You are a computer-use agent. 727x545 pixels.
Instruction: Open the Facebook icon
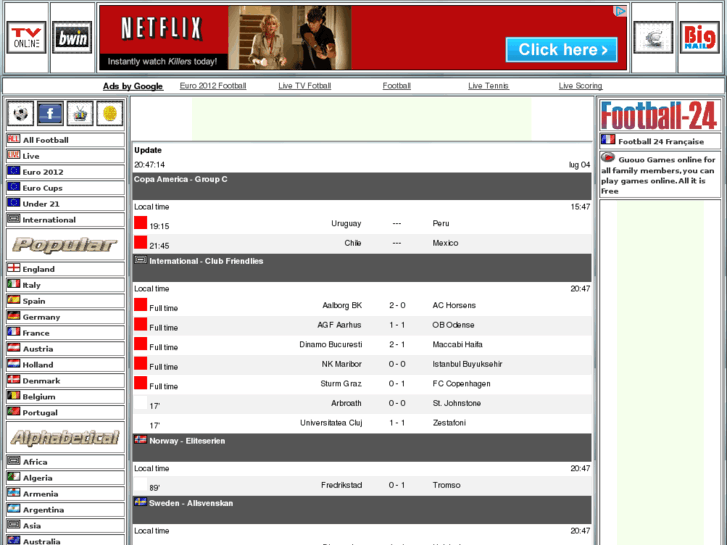point(50,113)
